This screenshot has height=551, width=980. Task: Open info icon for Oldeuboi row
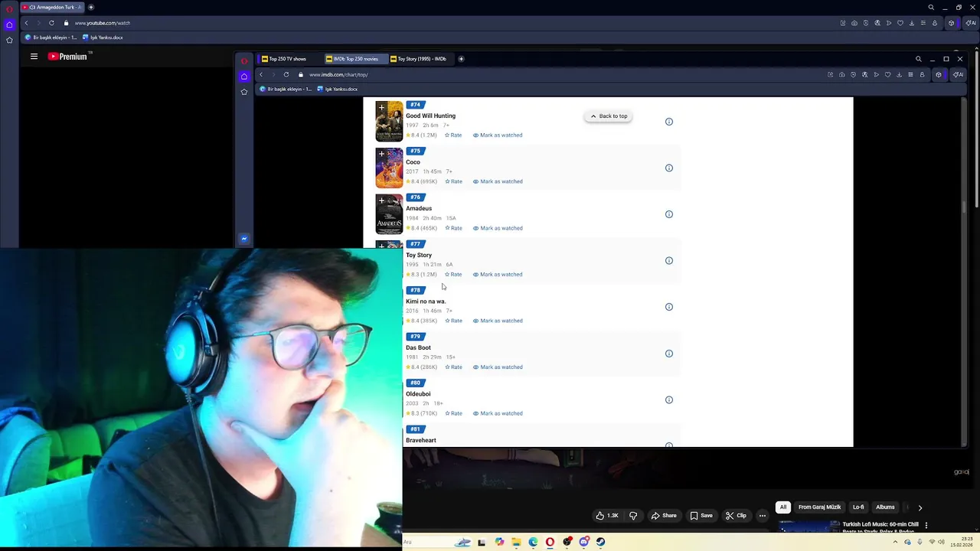tap(668, 399)
